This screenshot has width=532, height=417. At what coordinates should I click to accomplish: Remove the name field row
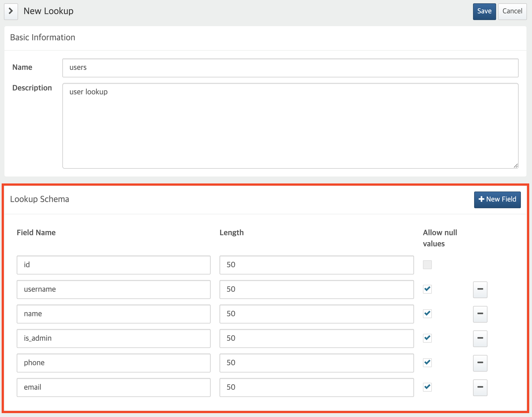[x=480, y=314]
